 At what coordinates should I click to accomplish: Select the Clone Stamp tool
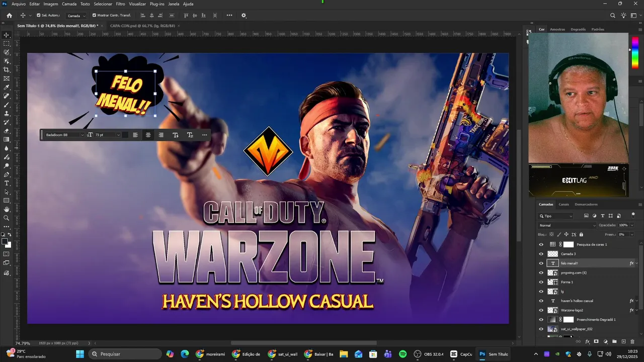(7, 114)
